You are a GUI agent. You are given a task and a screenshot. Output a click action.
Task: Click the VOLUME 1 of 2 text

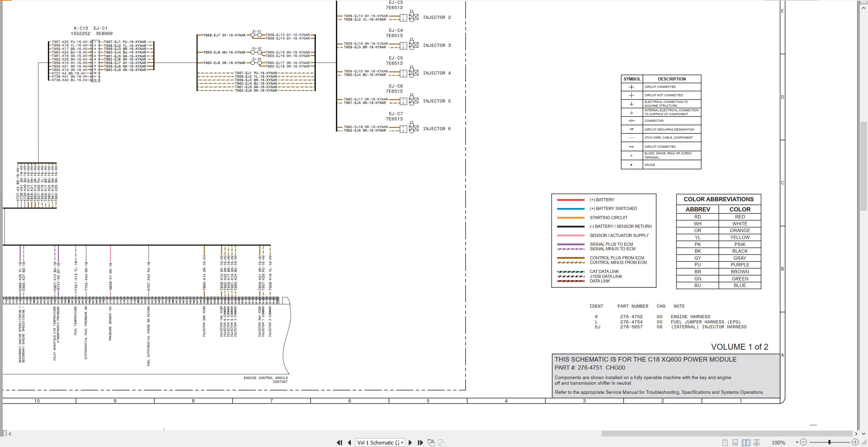(x=739, y=347)
